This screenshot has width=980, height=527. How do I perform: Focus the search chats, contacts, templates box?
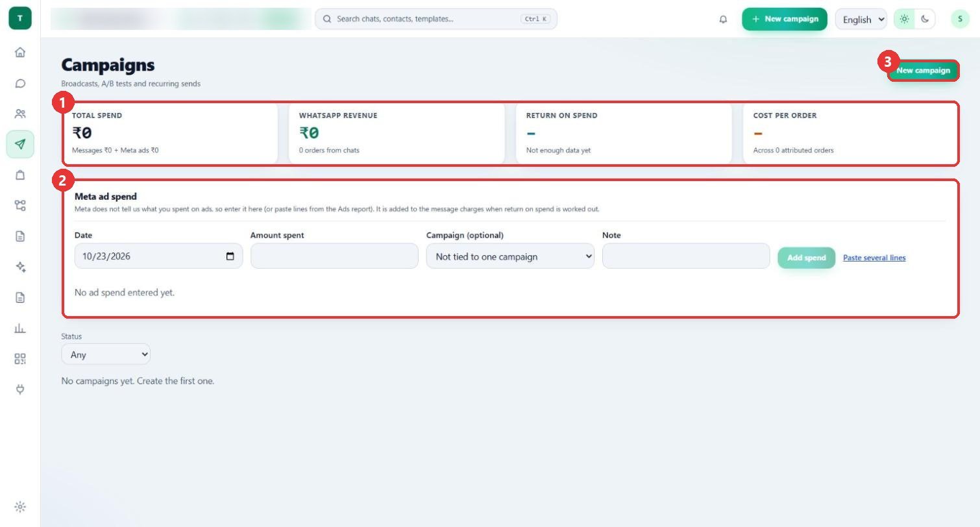(436, 19)
